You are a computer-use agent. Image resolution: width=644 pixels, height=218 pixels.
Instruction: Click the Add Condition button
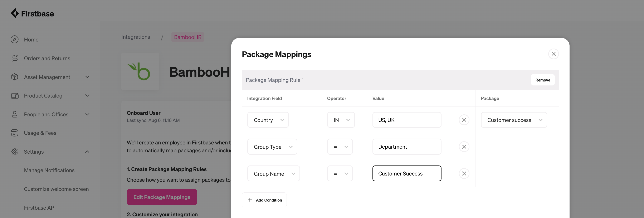coord(264,200)
